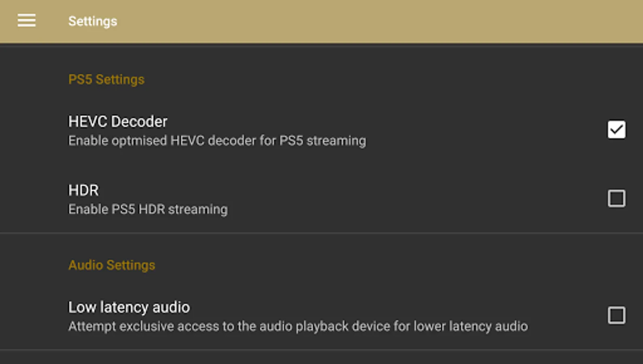
Task: Uncheck the HEVC Decoder checkbox
Action: 616,130
